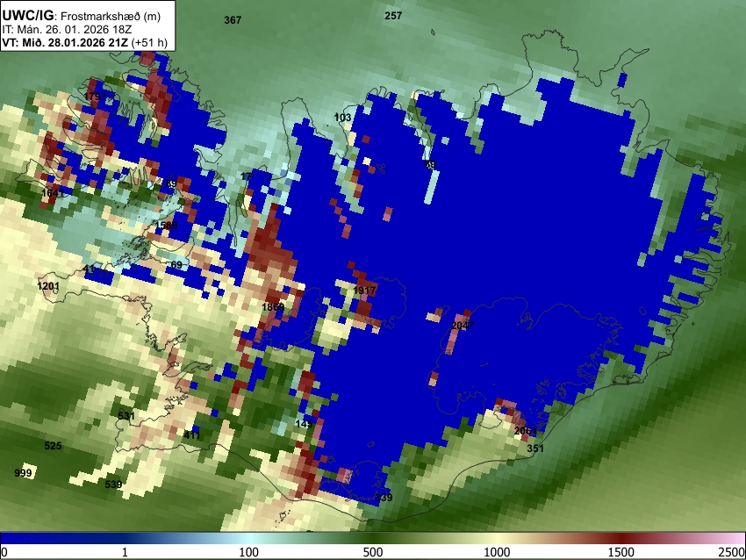Click the colour bar label 1000

point(497,552)
